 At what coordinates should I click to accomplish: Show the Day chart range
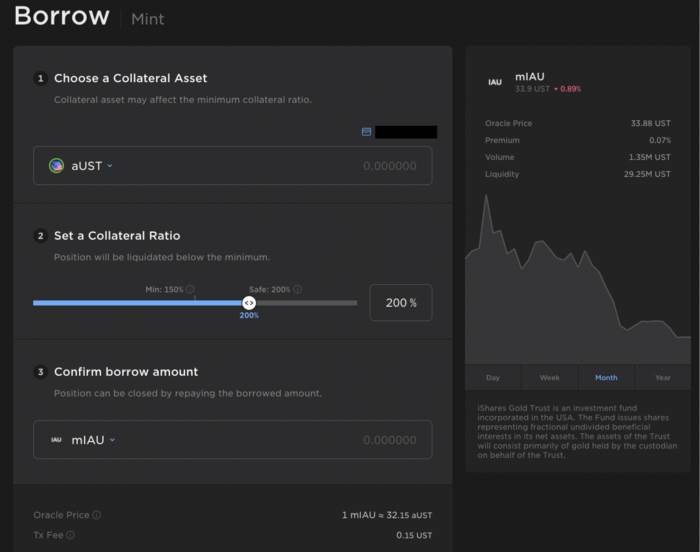tap(493, 378)
